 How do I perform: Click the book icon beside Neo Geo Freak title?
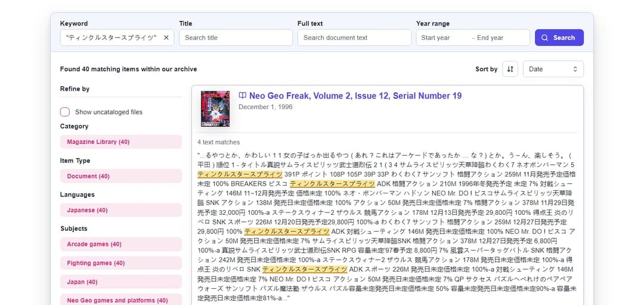(242, 95)
